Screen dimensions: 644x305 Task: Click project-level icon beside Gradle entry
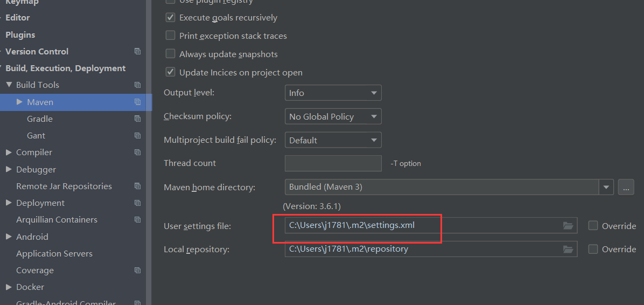(x=138, y=119)
